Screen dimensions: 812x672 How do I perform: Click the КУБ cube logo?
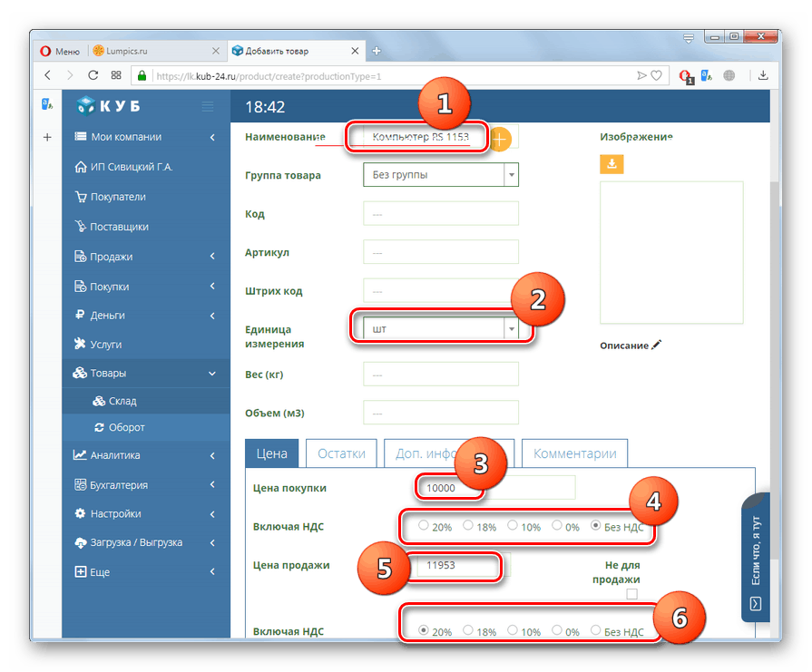tap(85, 105)
